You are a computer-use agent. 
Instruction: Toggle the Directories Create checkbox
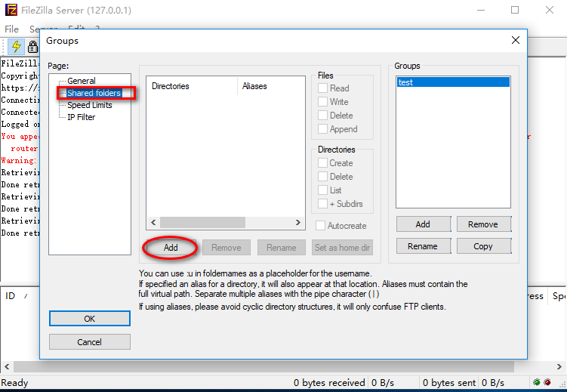pyautogui.click(x=322, y=163)
